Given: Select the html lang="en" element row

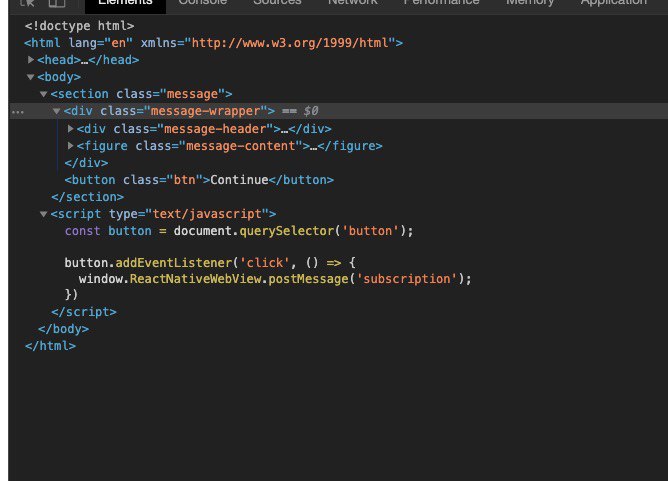Looking at the screenshot, I should (x=213, y=43).
